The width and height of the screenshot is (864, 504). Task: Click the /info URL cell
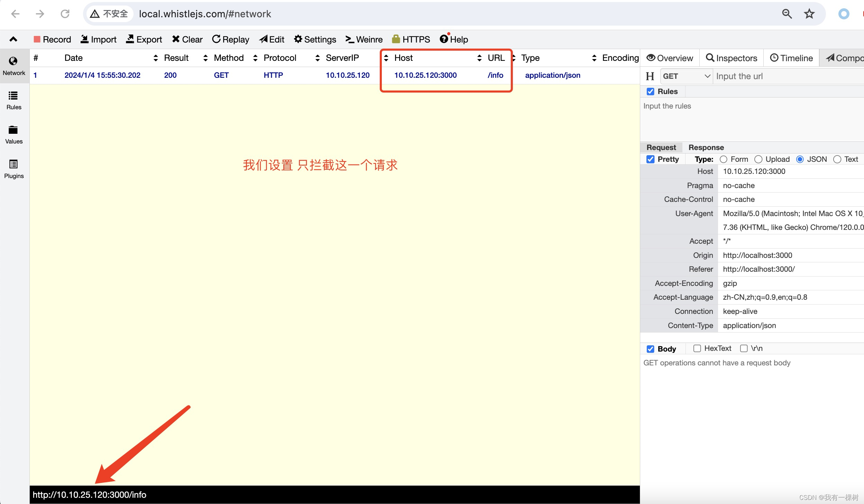[x=495, y=75]
